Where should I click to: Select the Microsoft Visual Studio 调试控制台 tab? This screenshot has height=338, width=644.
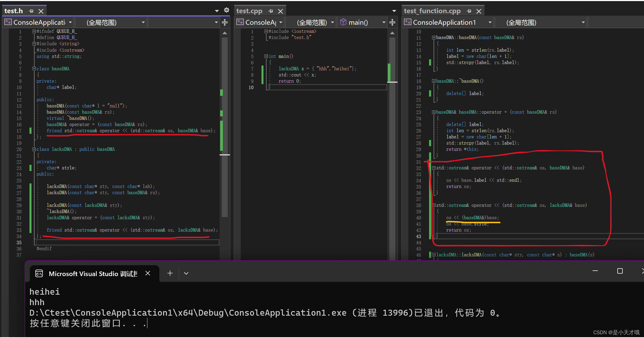coord(93,273)
